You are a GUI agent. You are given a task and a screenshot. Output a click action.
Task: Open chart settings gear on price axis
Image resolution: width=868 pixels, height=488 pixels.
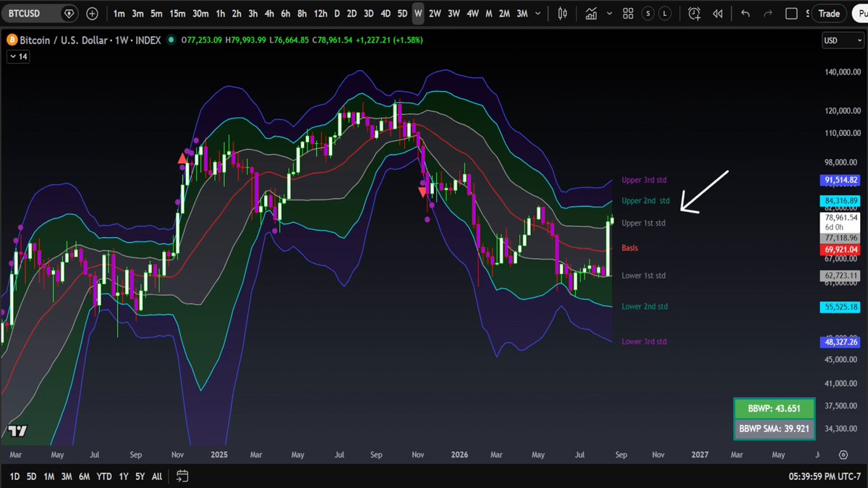pyautogui.click(x=843, y=455)
